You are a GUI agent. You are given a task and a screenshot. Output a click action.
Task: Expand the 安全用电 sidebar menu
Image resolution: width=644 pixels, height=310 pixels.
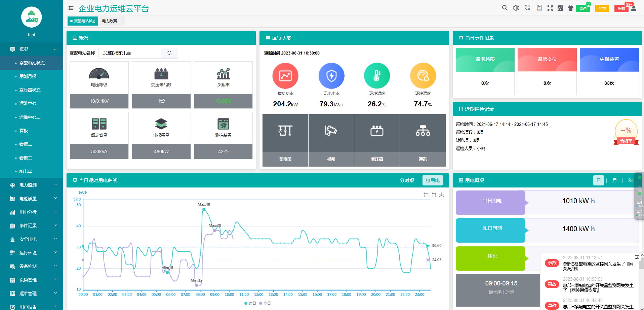[x=32, y=239]
